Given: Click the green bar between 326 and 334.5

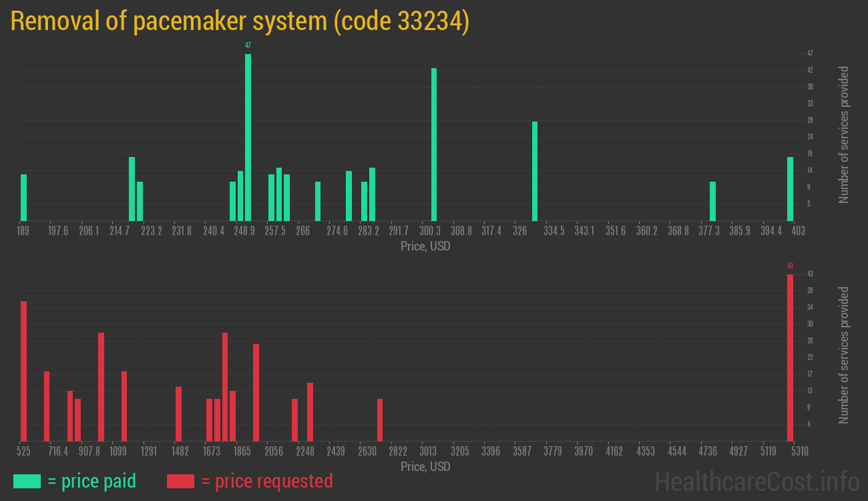Looking at the screenshot, I should 535,171.
